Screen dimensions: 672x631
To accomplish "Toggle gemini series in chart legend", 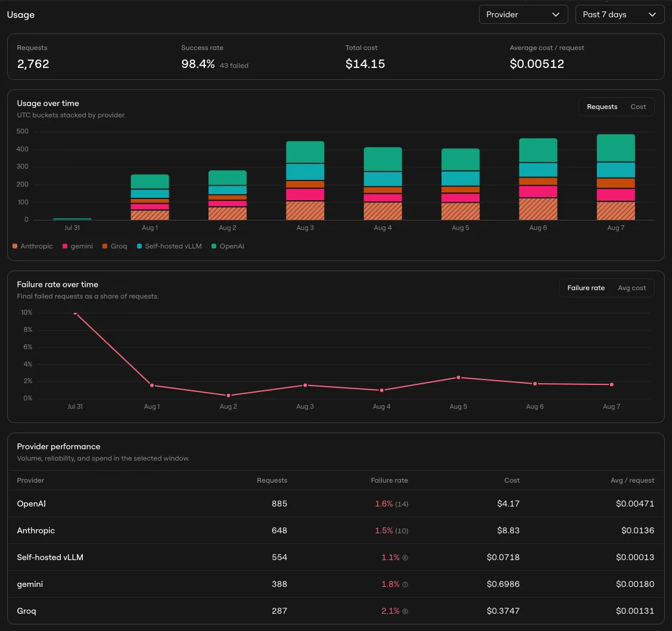I will coord(77,246).
